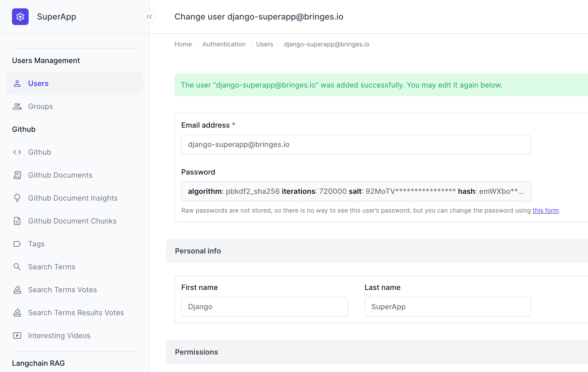This screenshot has width=588, height=372.
Task: Click the Github Document Chunks file icon
Action: pos(17,221)
